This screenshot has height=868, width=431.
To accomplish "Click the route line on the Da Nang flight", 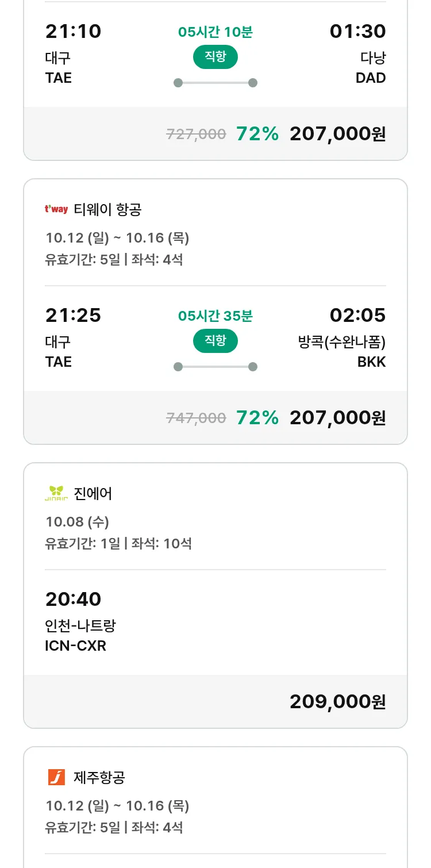I will click(x=215, y=83).
